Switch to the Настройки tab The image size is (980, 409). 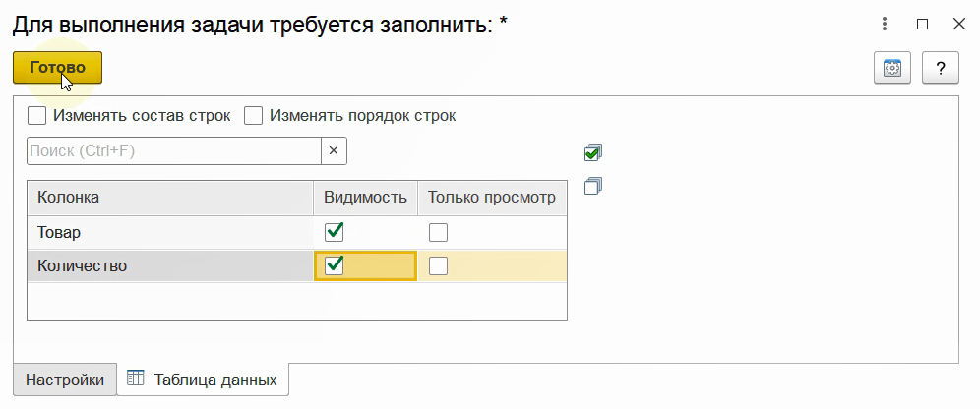65,380
